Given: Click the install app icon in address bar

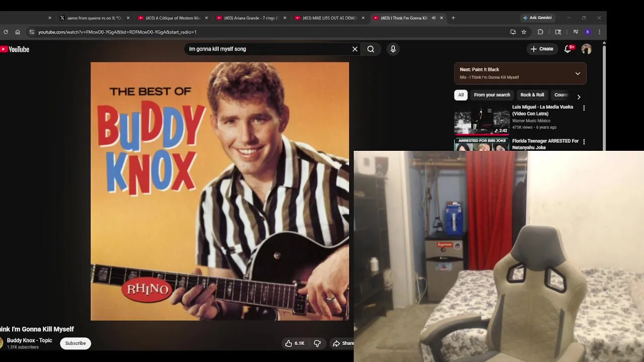Looking at the screenshot, I should (513, 32).
